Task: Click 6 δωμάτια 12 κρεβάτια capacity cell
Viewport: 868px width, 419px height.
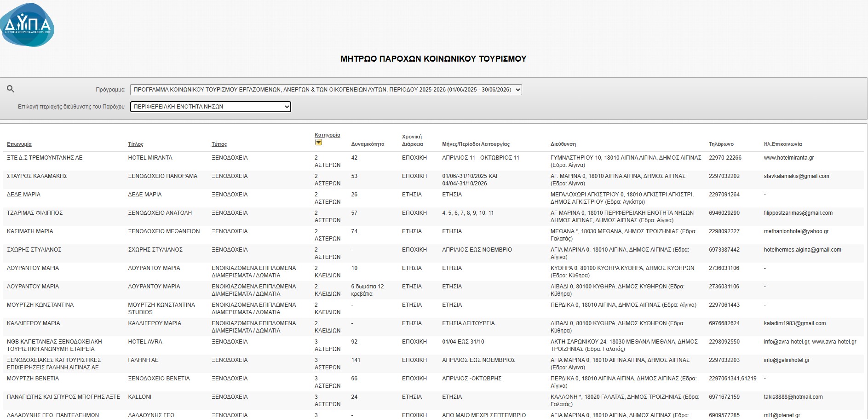Action: [x=367, y=290]
